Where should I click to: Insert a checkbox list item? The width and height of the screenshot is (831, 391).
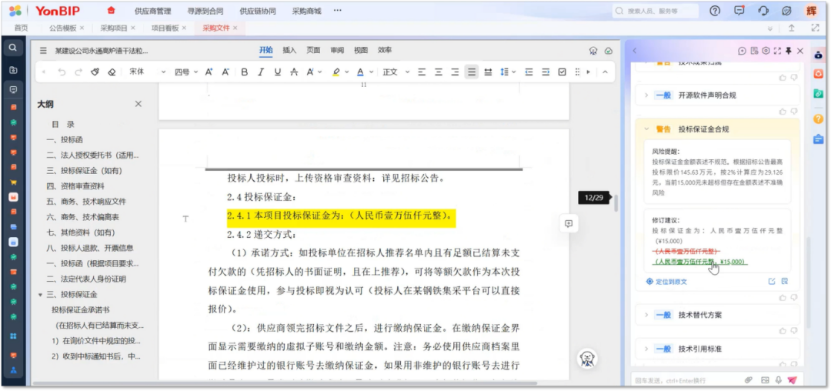(x=562, y=72)
